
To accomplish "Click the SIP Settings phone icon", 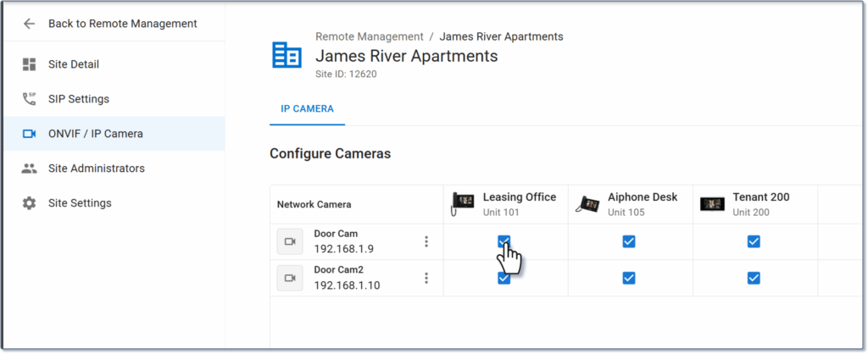I will point(30,99).
